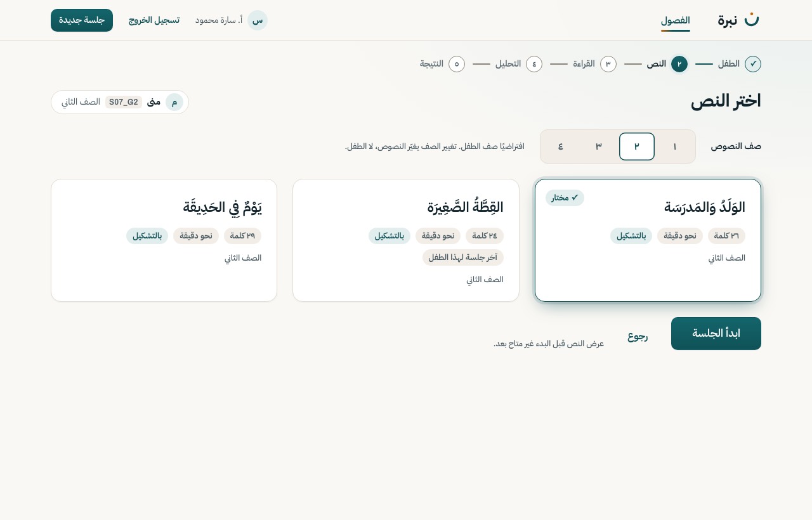Go to step ٤ التحليل circle
812x520 pixels.
pos(534,64)
